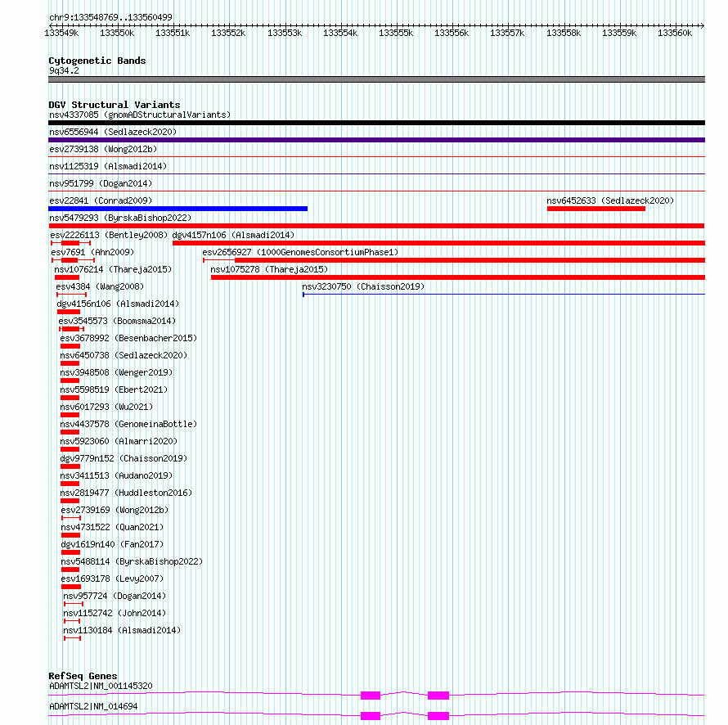Open variant nsv1130184 (Alsmadi2014)
This screenshot has height=725, width=728.
click(122, 630)
